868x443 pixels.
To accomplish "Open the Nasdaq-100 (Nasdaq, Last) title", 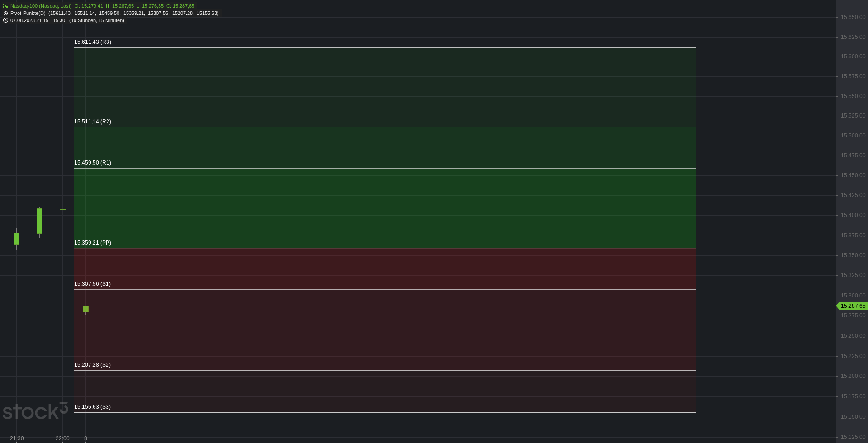I will (x=41, y=6).
